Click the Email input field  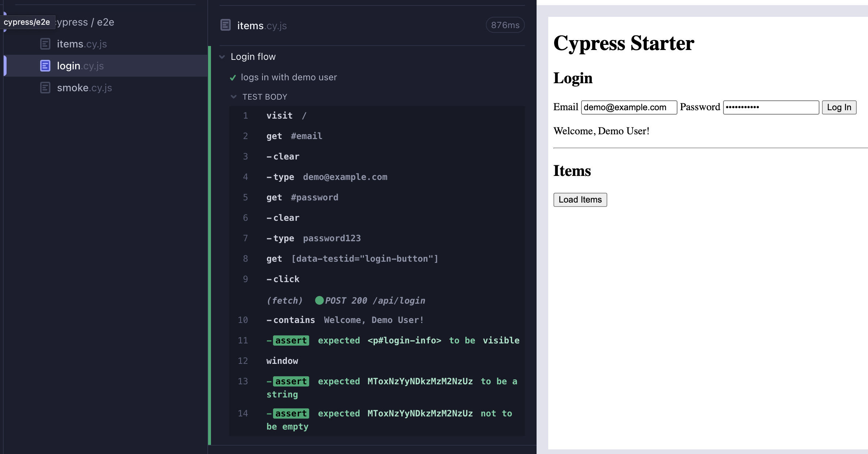point(629,107)
